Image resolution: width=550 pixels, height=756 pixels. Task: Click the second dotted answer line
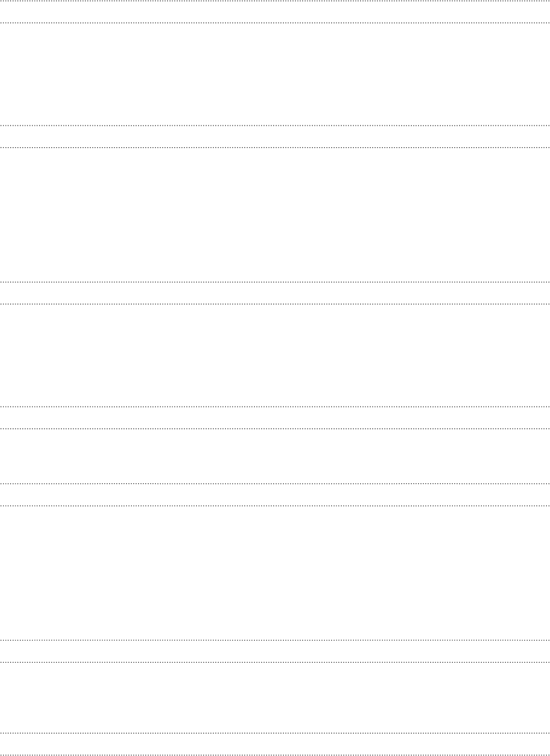pos(275,23)
